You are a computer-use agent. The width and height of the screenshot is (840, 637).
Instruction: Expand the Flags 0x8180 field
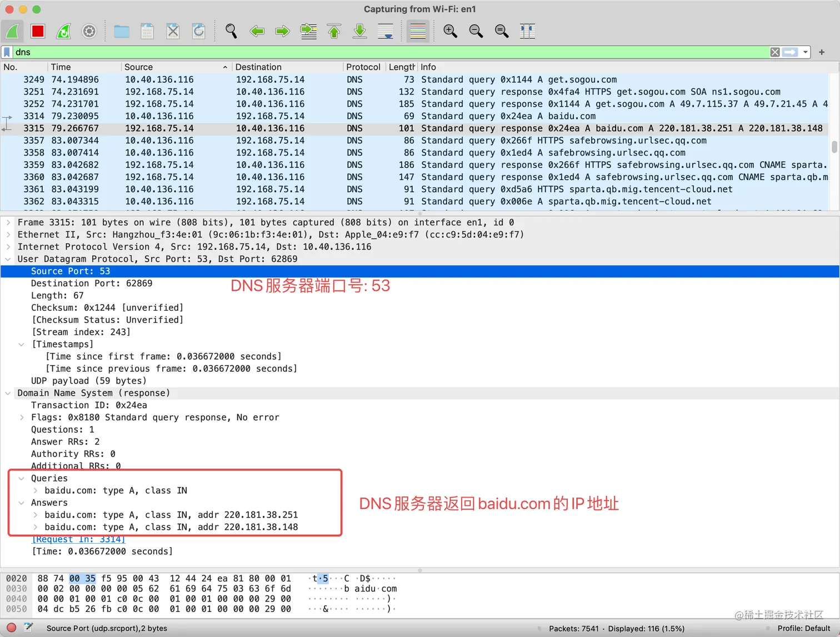[21, 417]
